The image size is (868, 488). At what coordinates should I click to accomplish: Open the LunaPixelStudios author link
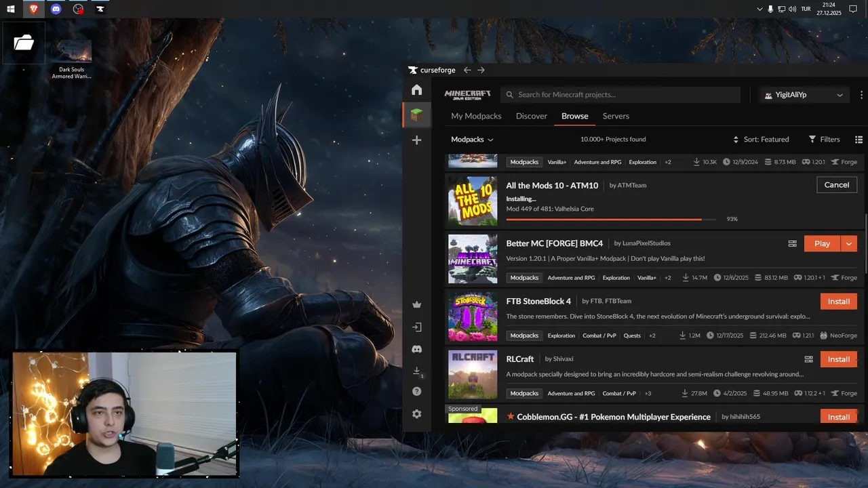646,243
